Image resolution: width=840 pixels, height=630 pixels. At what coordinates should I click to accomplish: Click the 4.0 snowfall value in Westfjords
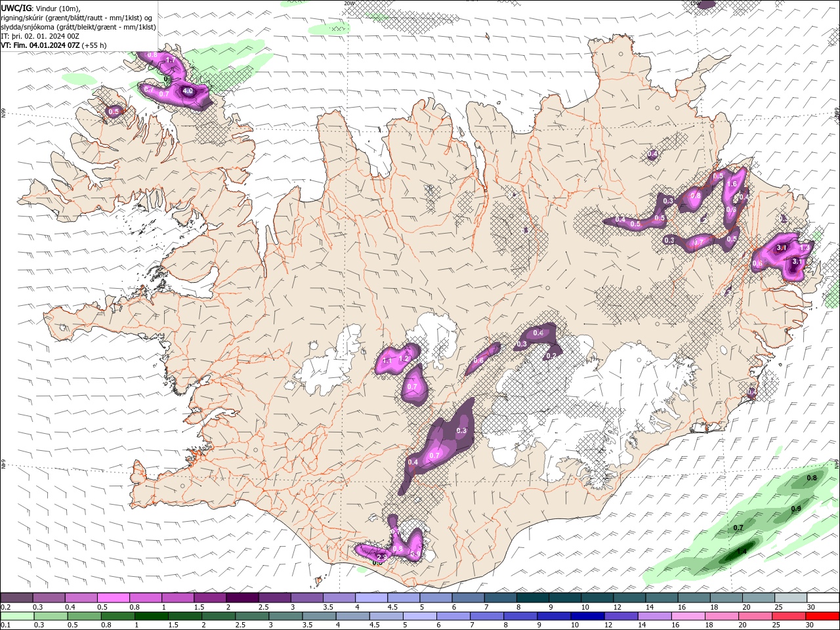tap(188, 91)
